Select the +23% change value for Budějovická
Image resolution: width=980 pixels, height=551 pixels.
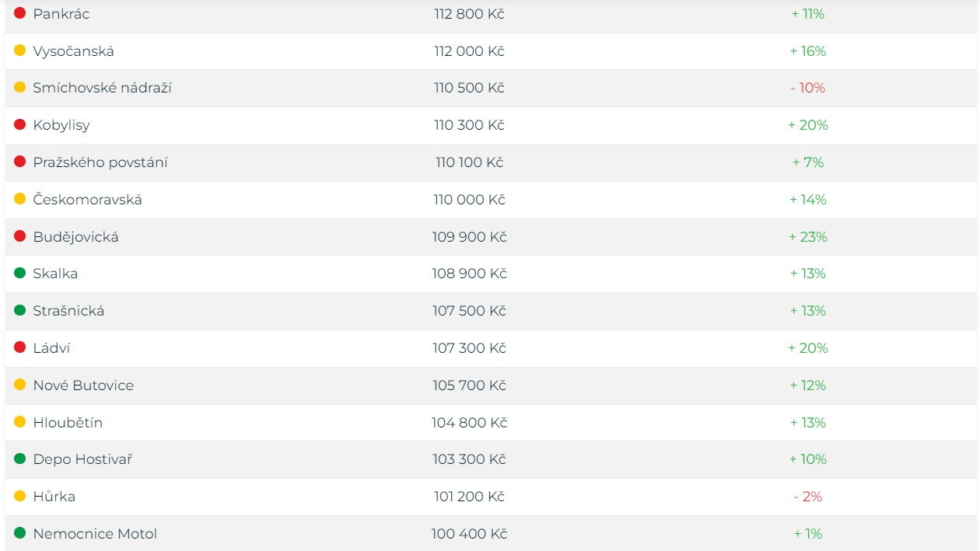808,237
